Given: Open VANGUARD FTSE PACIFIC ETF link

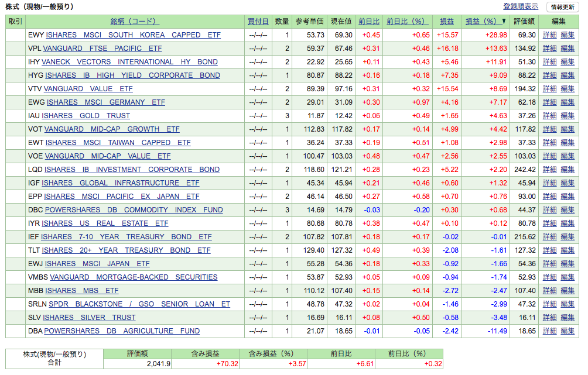Looking at the screenshot, I should 102,49.
